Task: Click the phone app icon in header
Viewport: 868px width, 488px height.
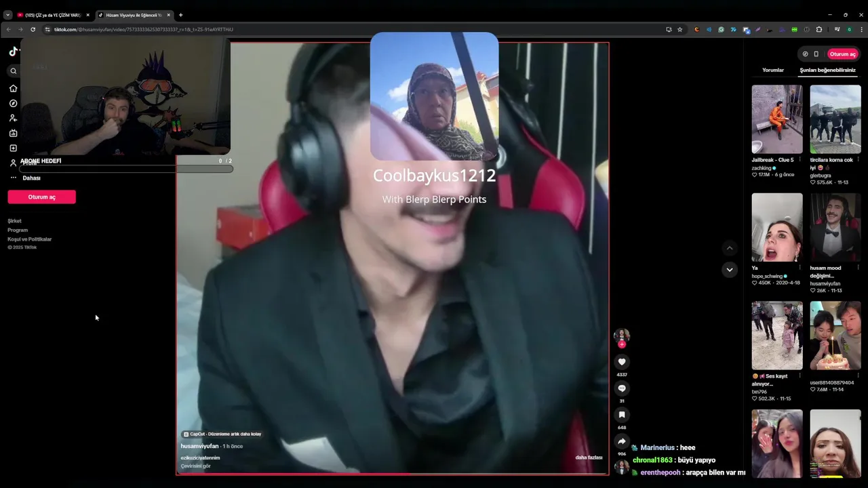Action: click(816, 54)
